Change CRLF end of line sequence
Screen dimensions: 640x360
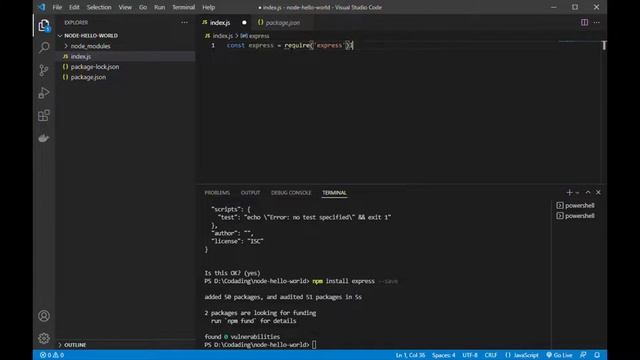491,355
